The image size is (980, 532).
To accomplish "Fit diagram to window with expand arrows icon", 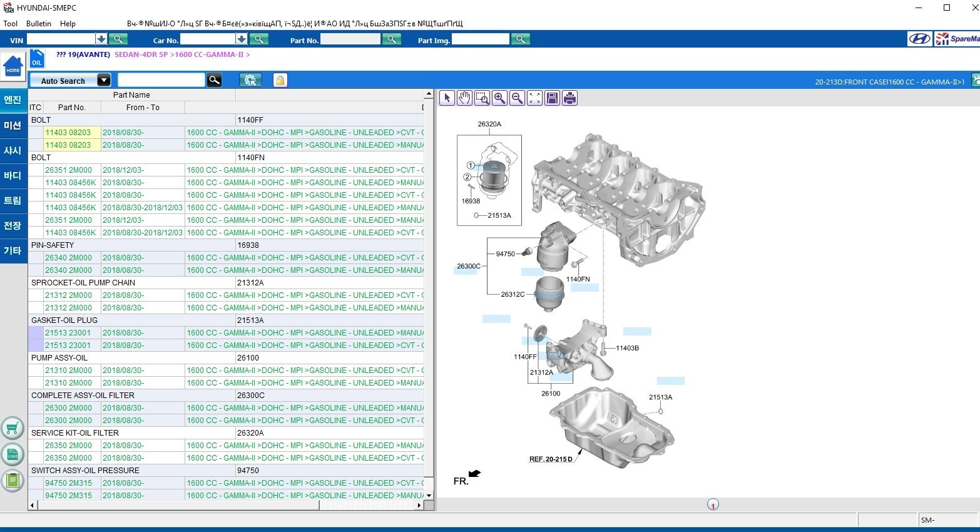I will (x=534, y=98).
